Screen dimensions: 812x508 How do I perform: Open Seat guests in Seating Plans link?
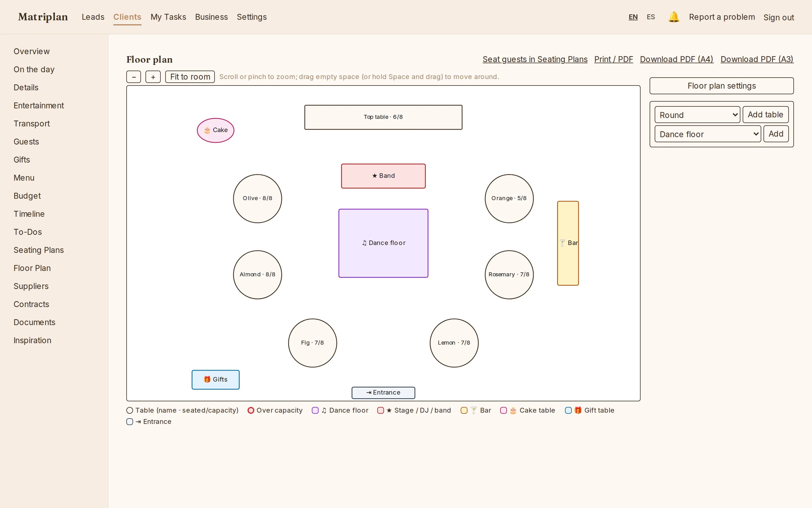535,60
